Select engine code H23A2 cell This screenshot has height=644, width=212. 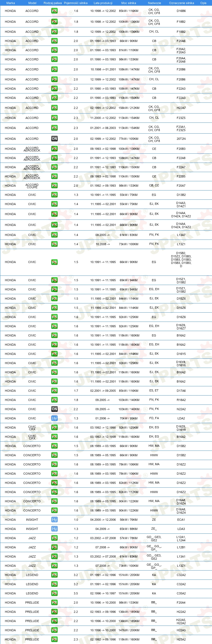coord(181,639)
